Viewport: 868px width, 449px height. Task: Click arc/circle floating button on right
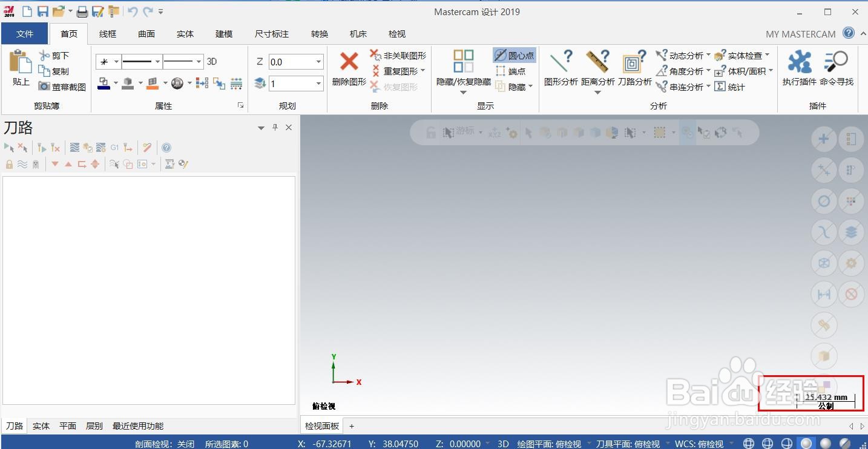824,201
